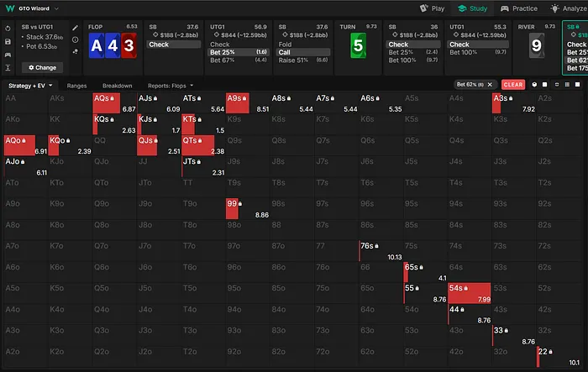Select Bet 100% in UTG1 turn action
Screen dimensions: 588x372
(x=478, y=52)
